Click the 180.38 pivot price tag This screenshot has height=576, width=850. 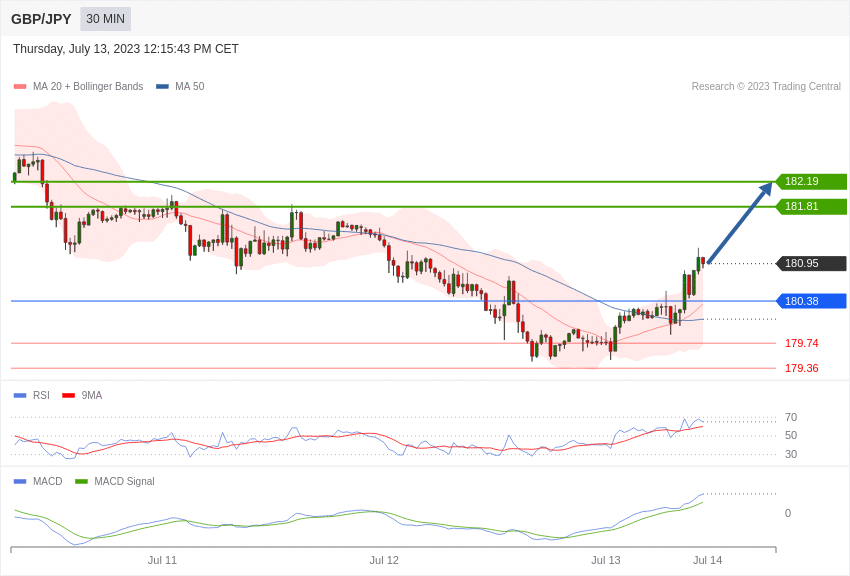[x=811, y=301]
